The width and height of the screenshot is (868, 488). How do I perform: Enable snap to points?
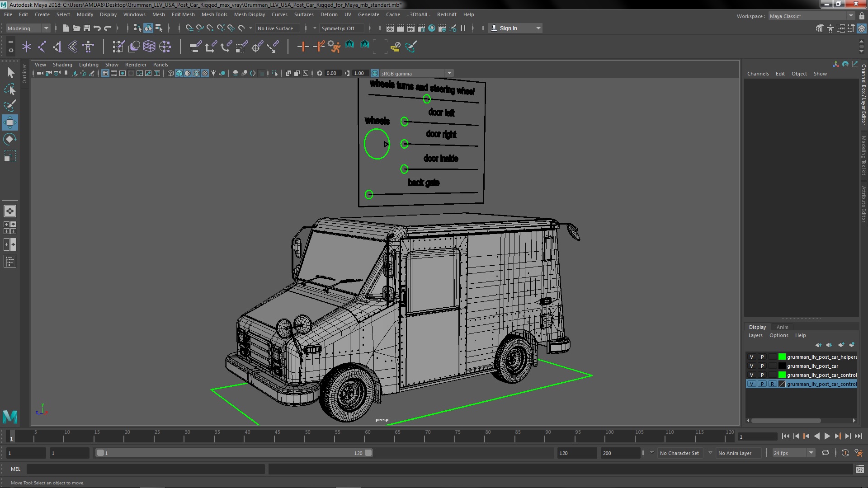click(210, 28)
